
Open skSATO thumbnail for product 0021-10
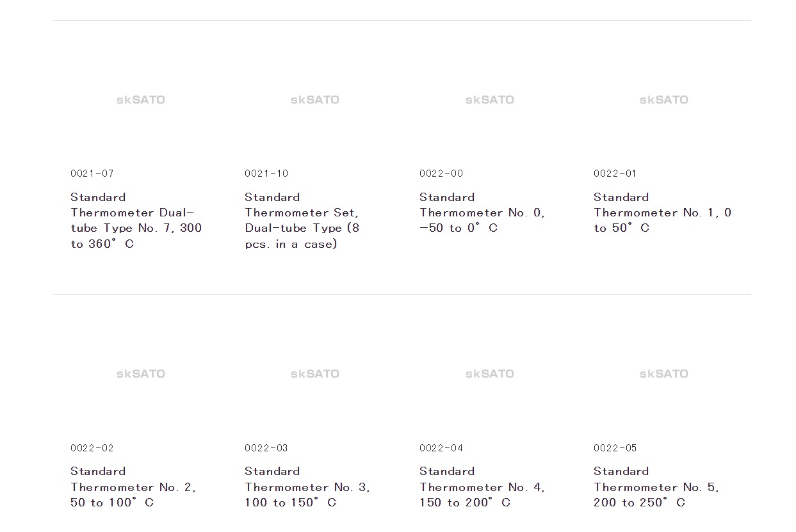314,100
